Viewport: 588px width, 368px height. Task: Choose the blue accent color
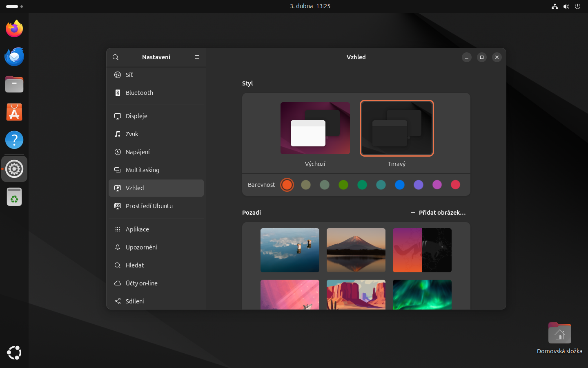pyautogui.click(x=399, y=185)
